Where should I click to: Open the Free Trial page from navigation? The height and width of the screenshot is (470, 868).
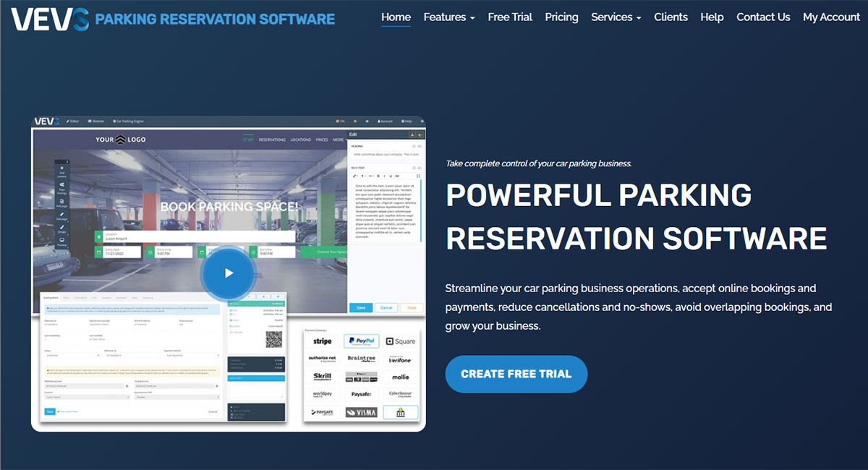point(510,17)
